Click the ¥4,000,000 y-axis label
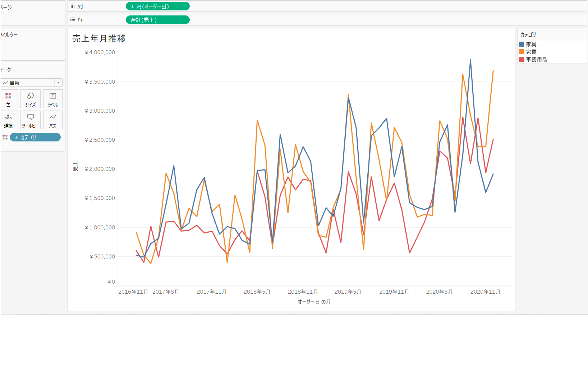 pos(100,52)
